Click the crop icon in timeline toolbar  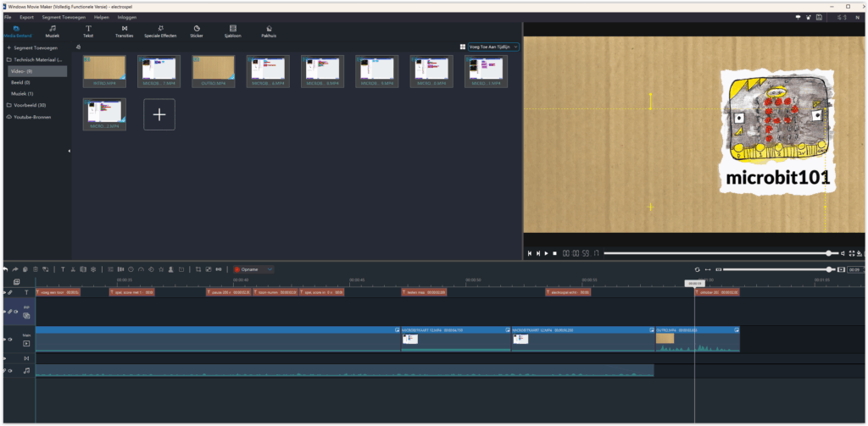(x=198, y=269)
